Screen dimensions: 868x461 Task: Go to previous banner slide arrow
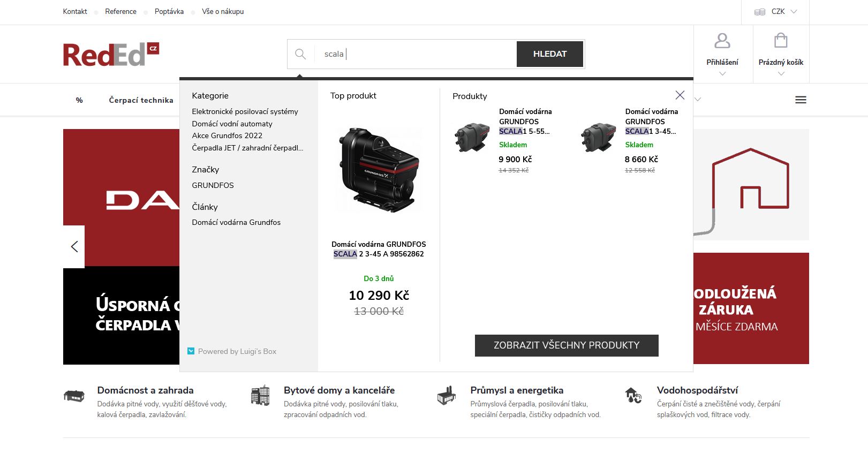point(74,247)
